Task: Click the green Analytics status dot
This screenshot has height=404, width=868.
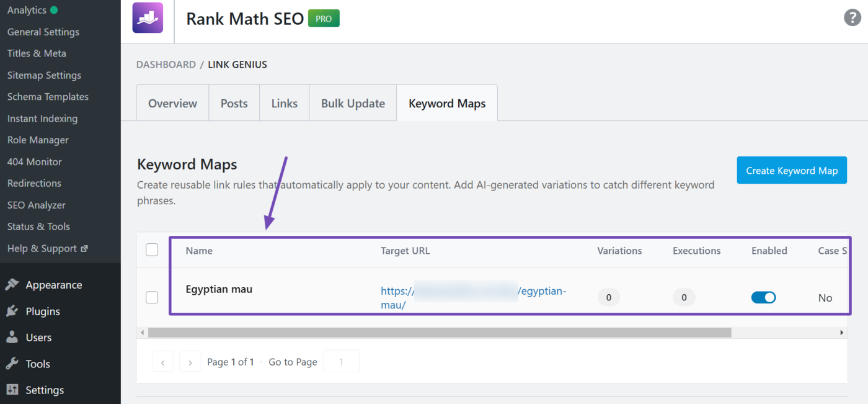Action: click(54, 10)
